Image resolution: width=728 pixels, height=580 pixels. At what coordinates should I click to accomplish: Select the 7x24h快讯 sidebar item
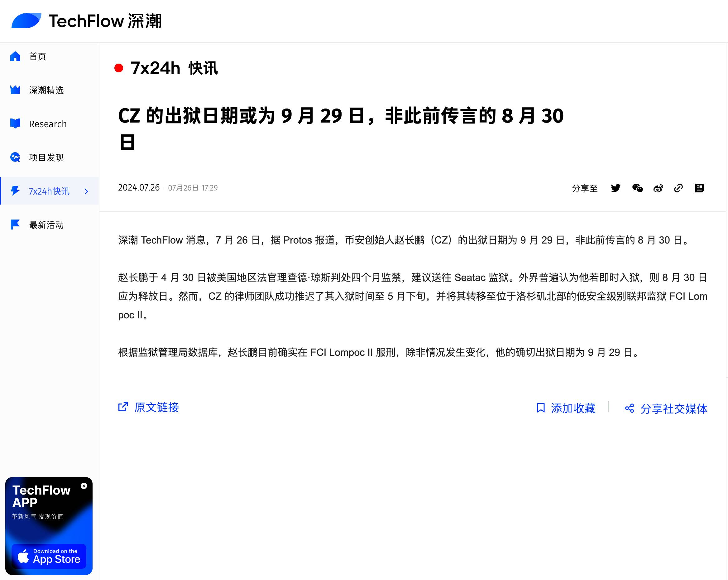(x=49, y=191)
